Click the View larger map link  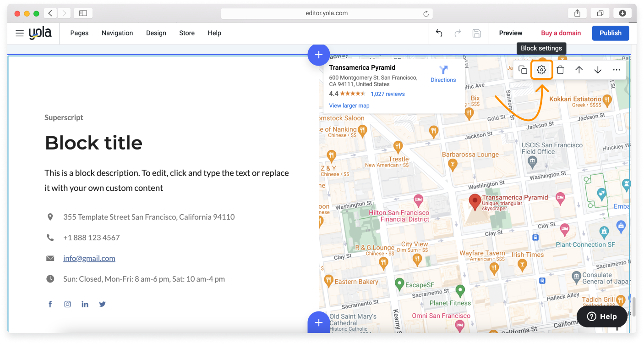349,105
